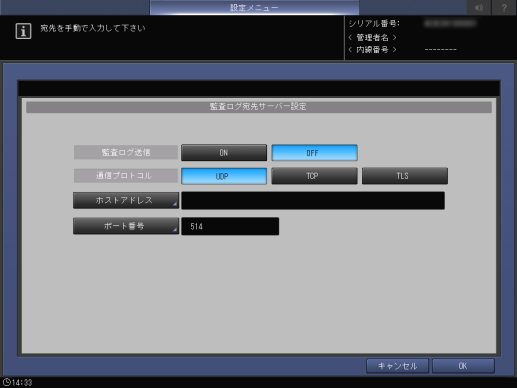Click the 管理者名 entry

(x=372, y=37)
